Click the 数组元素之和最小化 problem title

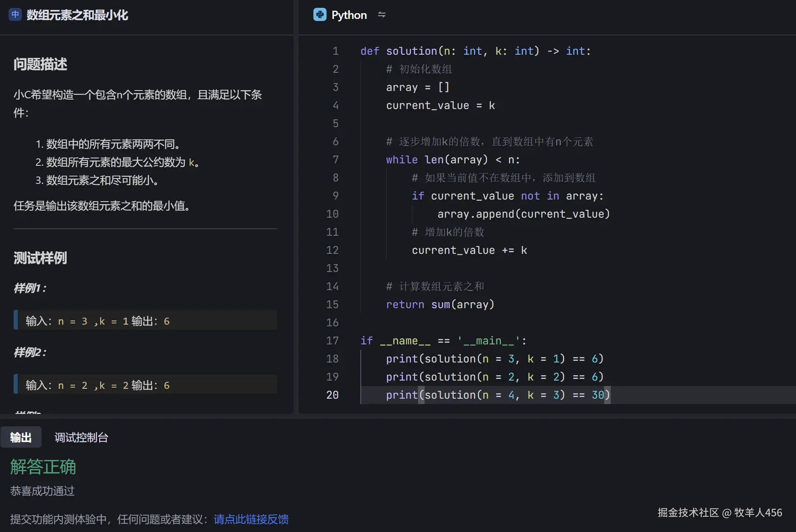(77, 15)
